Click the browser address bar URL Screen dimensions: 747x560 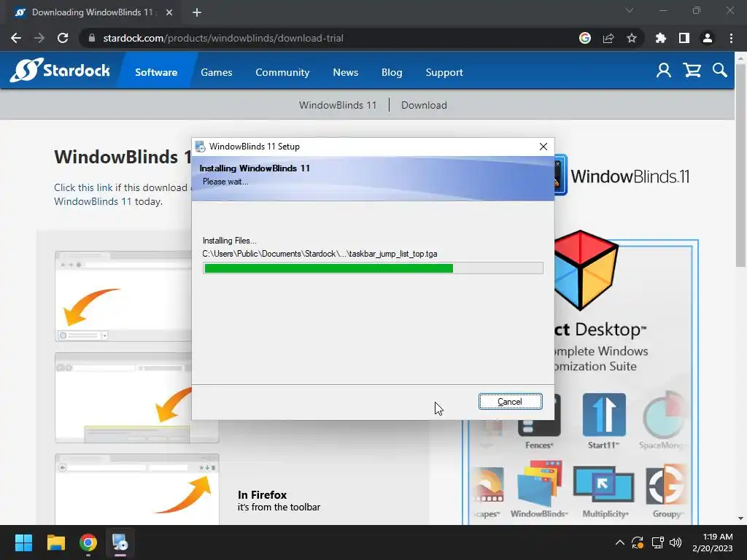pyautogui.click(x=223, y=38)
